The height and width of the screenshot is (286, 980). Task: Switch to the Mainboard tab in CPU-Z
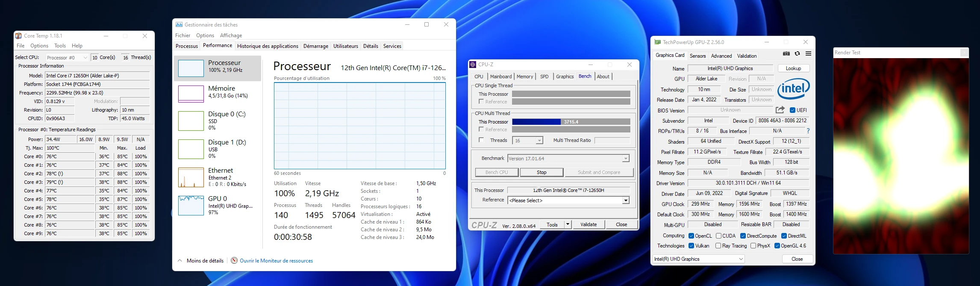click(501, 77)
